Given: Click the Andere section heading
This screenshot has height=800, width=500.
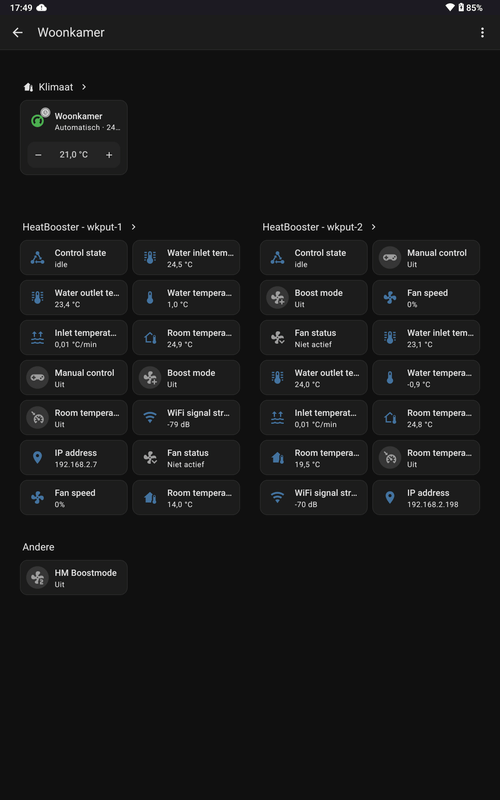Looking at the screenshot, I should (38, 547).
